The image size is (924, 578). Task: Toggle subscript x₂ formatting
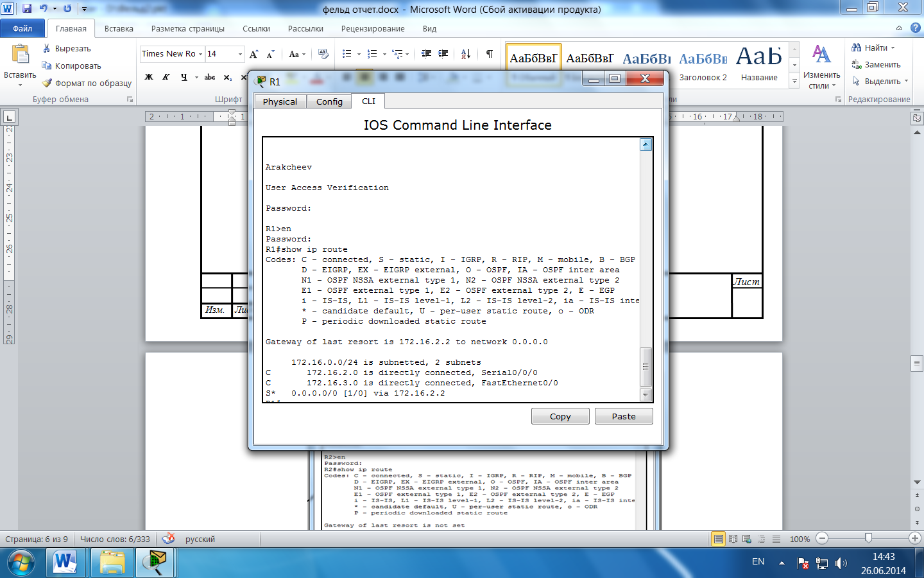point(228,77)
